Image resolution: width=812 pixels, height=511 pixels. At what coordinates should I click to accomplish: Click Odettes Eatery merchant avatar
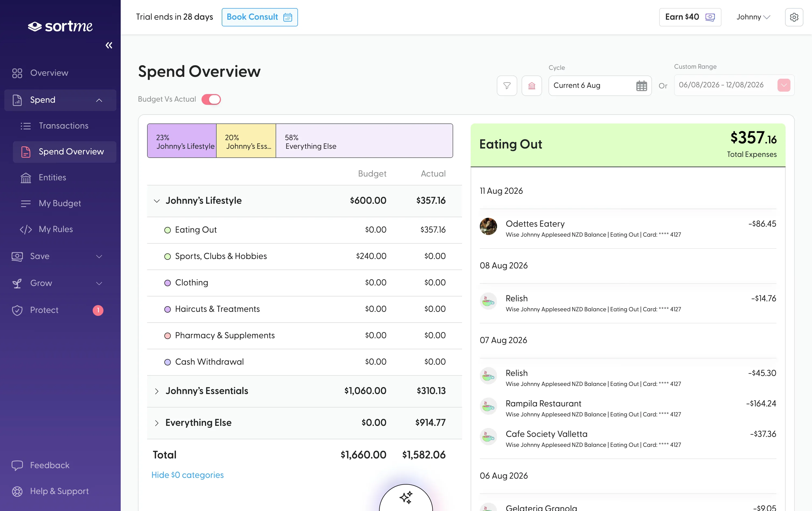click(488, 226)
